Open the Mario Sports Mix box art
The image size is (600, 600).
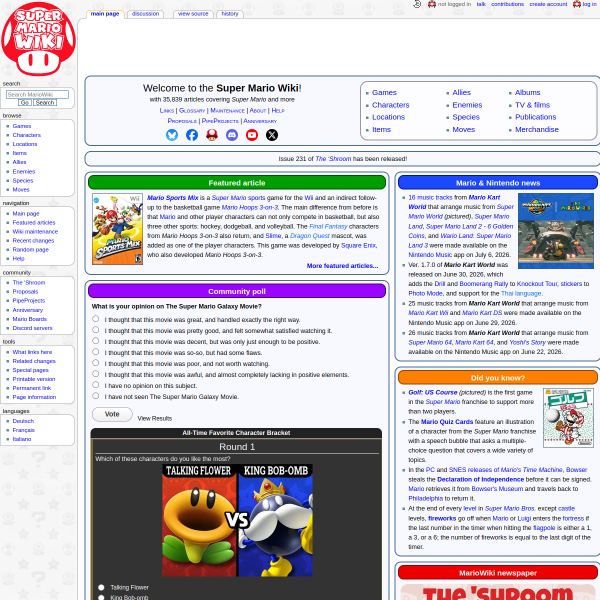click(x=117, y=229)
